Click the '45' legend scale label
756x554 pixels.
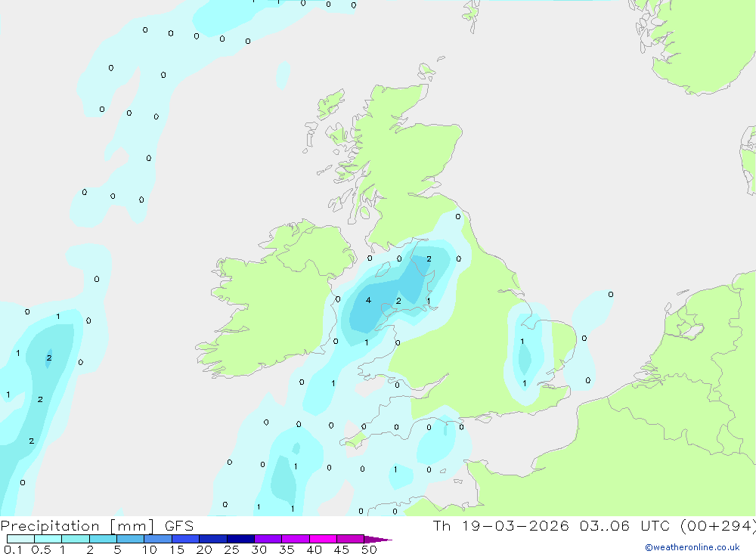point(342,549)
